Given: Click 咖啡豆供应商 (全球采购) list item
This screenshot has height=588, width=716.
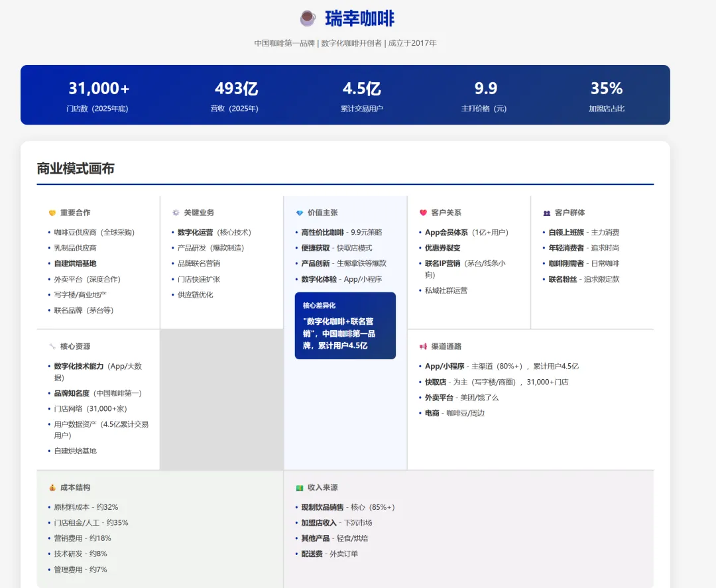Looking at the screenshot, I should click(94, 233).
